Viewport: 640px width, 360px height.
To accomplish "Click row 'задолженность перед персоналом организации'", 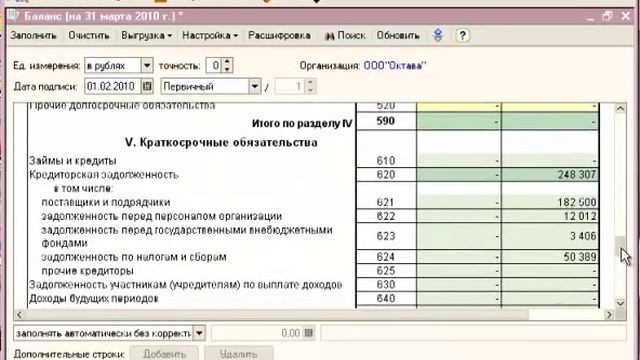I will click(162, 216).
